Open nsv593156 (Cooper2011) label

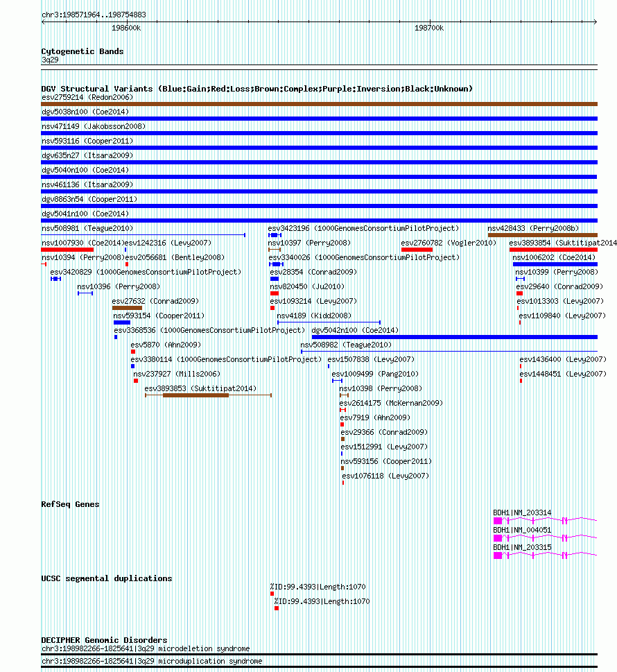386,462
